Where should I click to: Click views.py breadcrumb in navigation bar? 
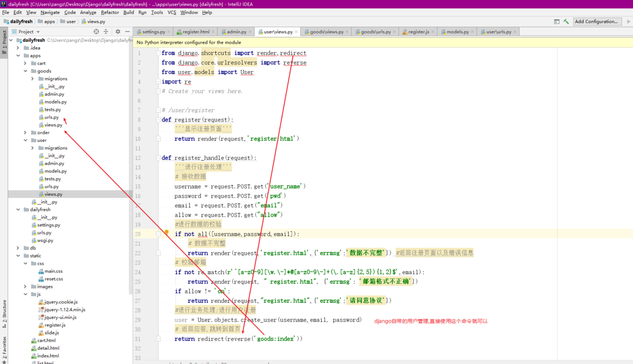(x=93, y=21)
